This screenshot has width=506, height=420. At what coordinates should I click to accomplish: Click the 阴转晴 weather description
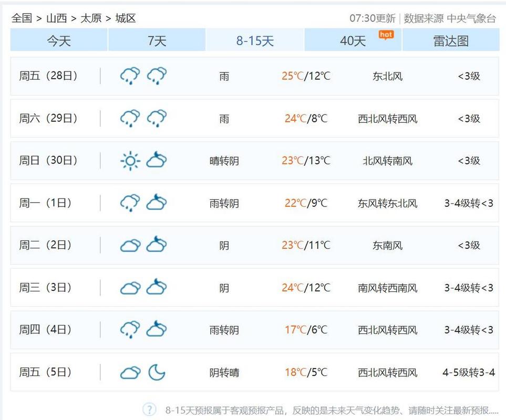224,373
